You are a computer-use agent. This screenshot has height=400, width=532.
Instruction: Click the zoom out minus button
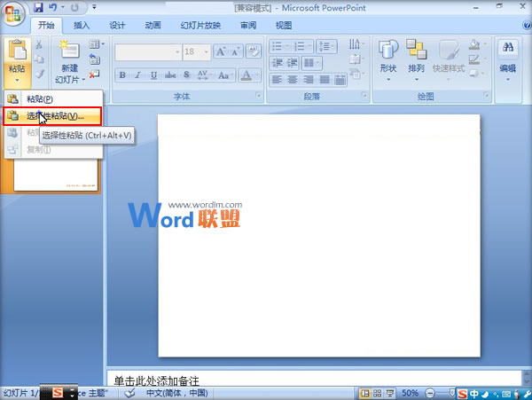coord(430,393)
